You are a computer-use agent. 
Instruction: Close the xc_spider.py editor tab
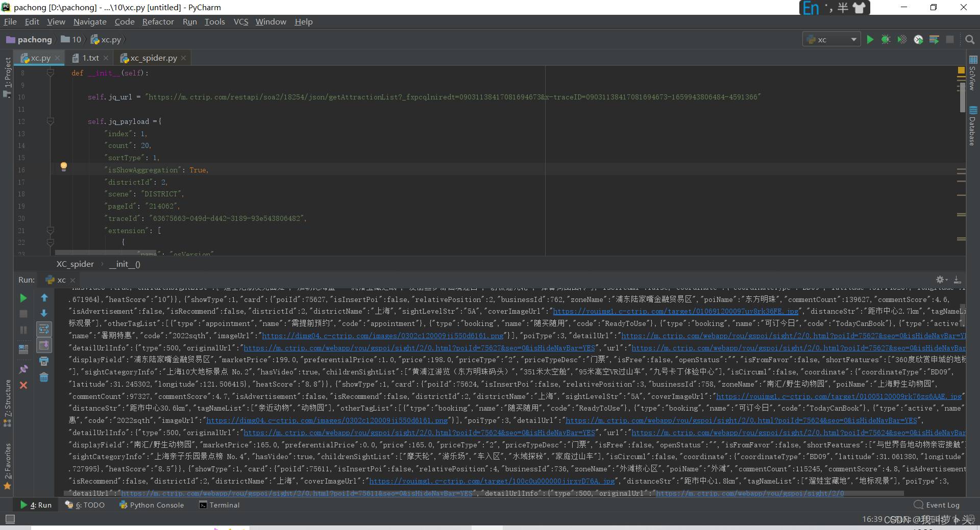point(183,58)
